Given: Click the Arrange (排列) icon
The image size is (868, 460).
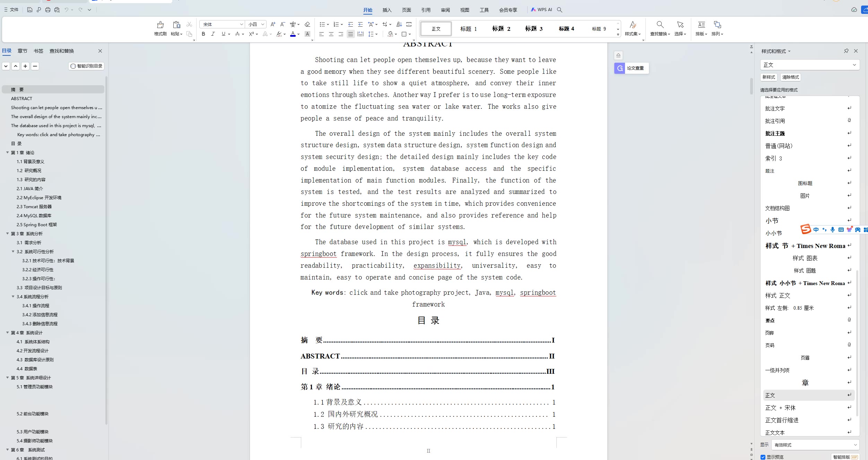Looking at the screenshot, I should (717, 25).
